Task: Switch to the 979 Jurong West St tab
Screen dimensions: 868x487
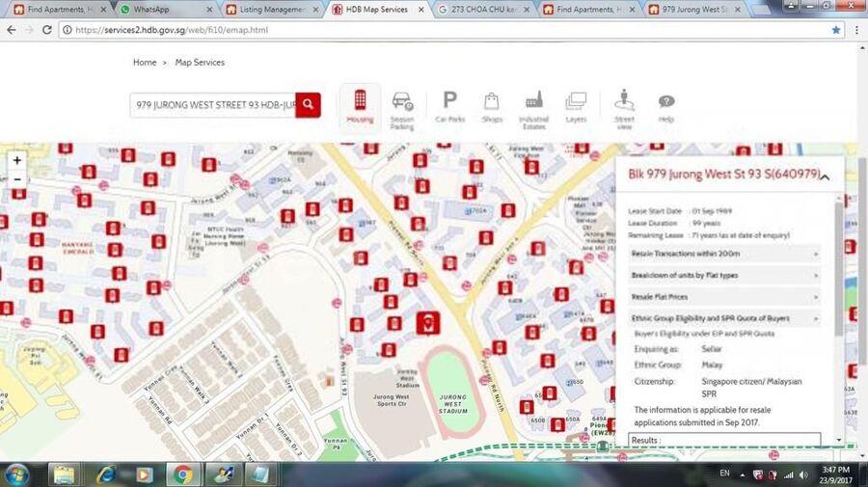Action: [694, 10]
